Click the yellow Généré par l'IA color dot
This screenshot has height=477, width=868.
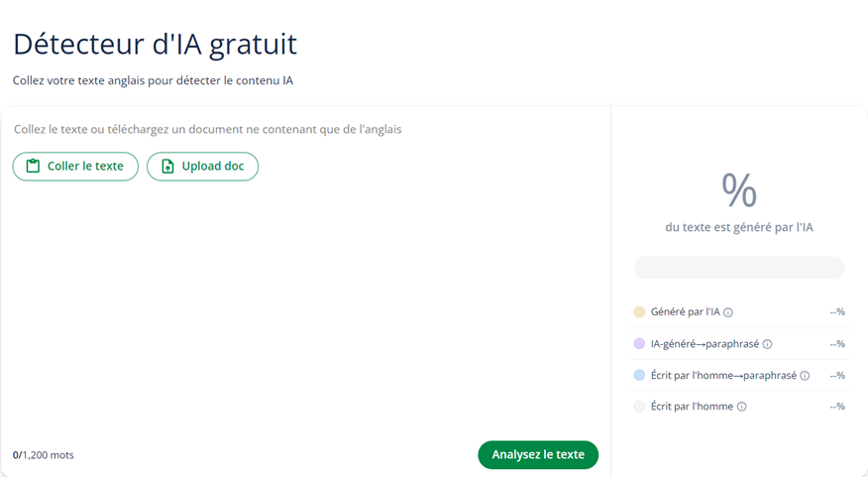tap(639, 312)
